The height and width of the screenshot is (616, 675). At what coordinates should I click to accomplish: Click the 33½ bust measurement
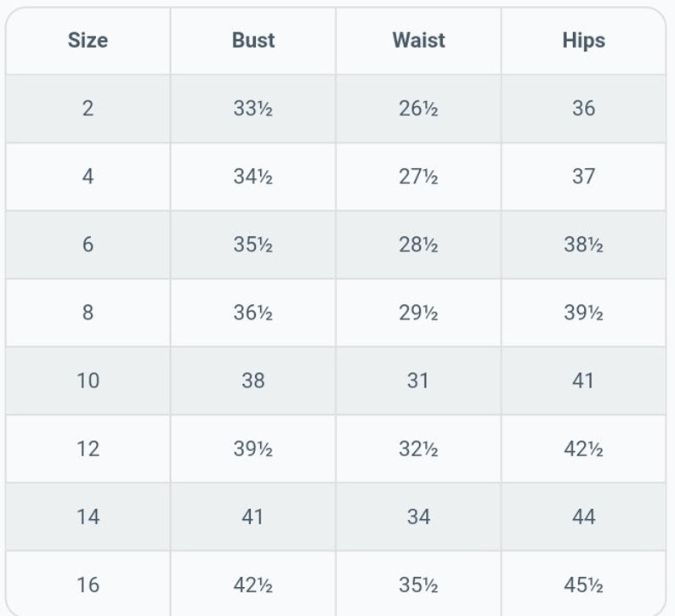click(253, 109)
